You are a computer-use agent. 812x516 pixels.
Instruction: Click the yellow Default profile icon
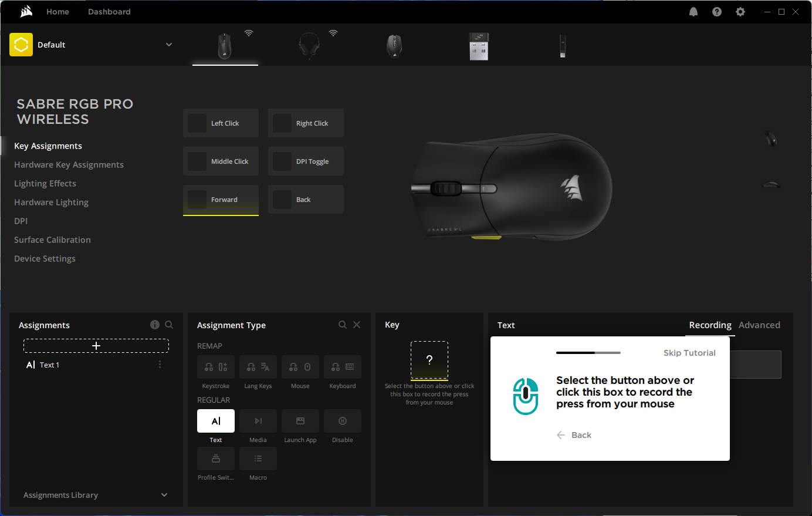tap(21, 45)
